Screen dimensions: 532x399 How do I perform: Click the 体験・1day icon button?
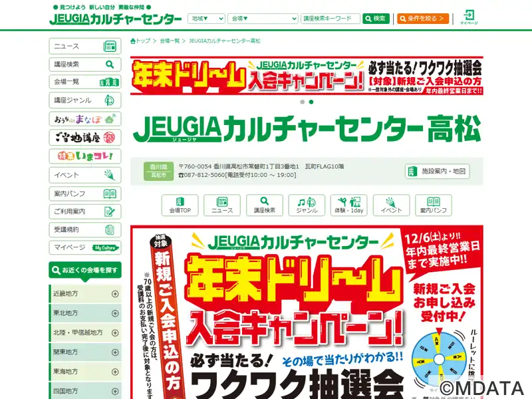[348, 205]
